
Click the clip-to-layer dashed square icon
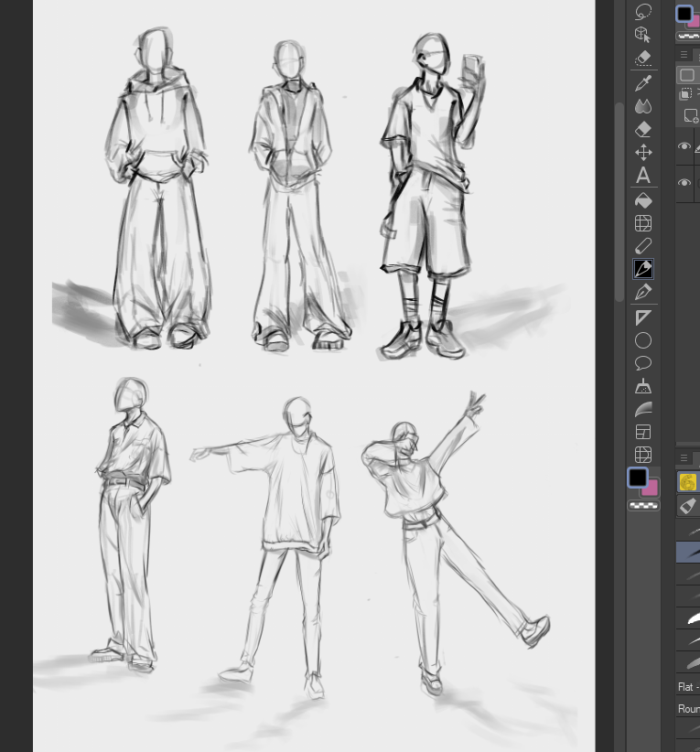click(685, 93)
